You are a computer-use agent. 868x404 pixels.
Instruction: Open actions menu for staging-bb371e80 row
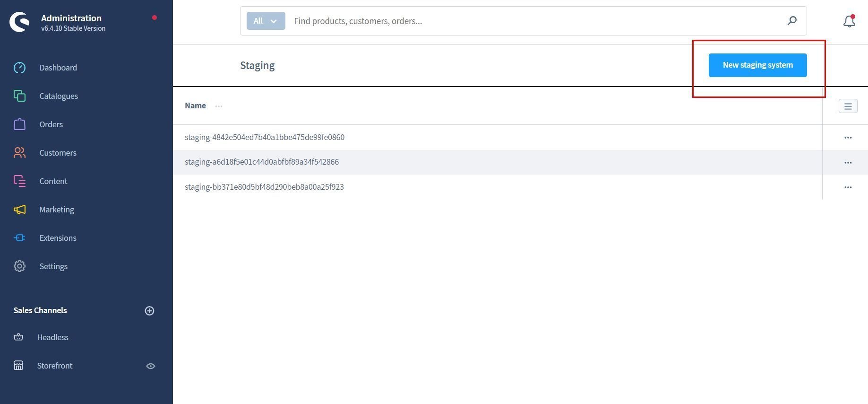[848, 187]
